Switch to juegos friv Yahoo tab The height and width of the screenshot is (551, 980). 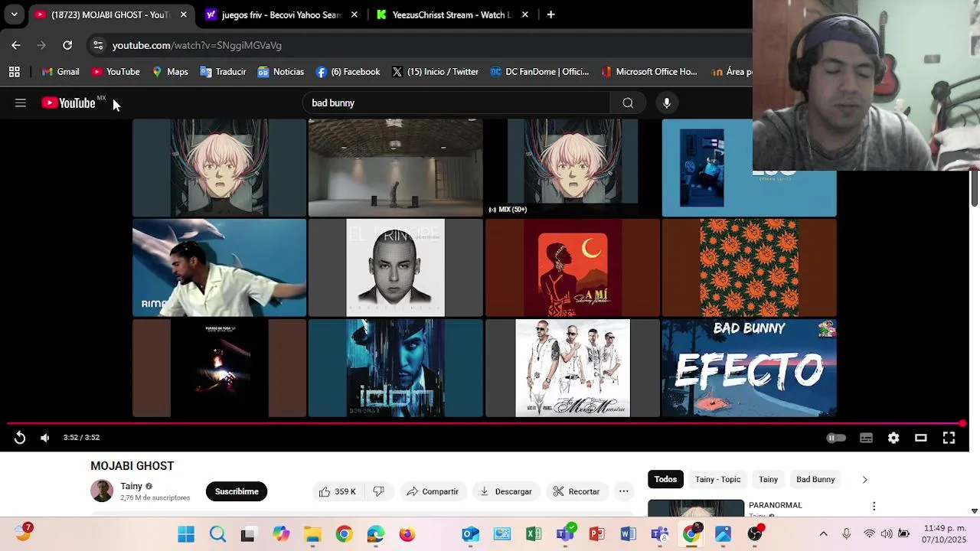coord(281,15)
